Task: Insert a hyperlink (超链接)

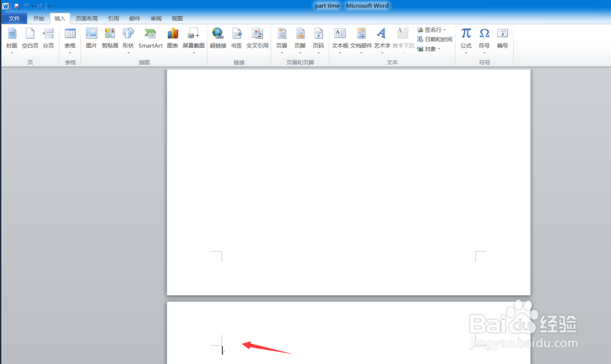Action: click(x=218, y=38)
